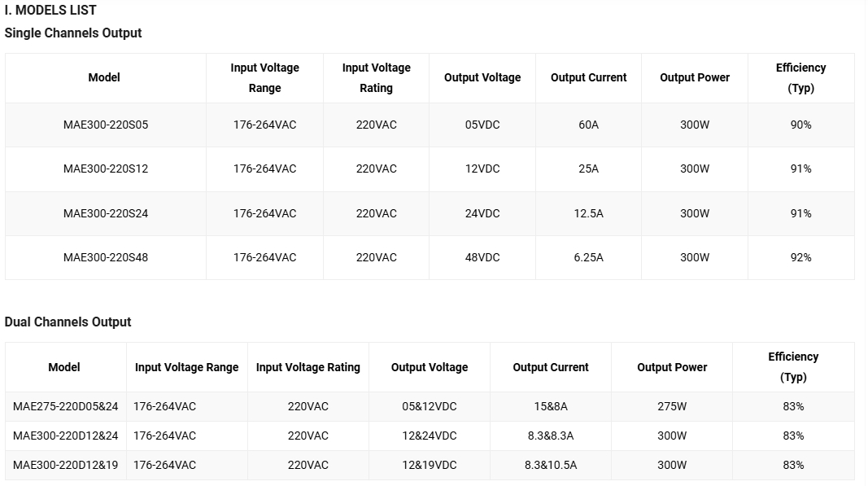Click the 92% efficiency value
Image resolution: width=868 pixels, height=486 pixels.
click(800, 258)
